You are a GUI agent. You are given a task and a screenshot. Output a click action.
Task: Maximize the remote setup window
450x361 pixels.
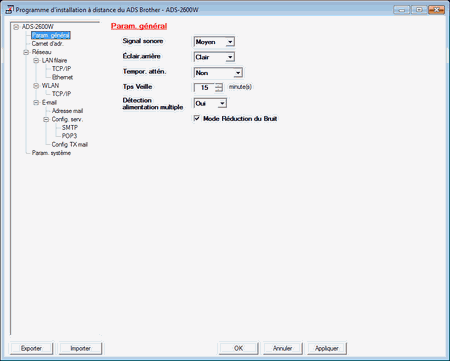(x=419, y=10)
